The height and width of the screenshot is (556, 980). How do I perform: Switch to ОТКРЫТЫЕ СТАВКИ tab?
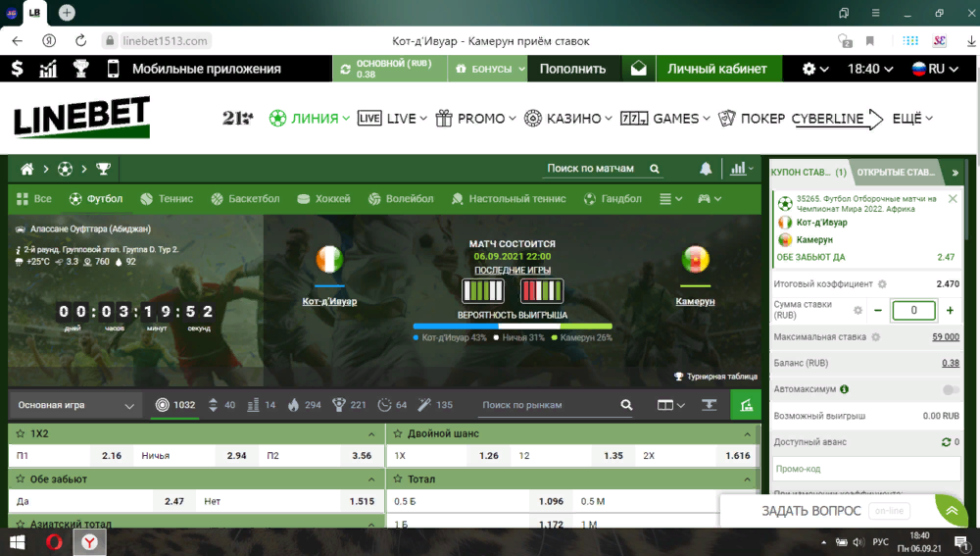pyautogui.click(x=896, y=172)
